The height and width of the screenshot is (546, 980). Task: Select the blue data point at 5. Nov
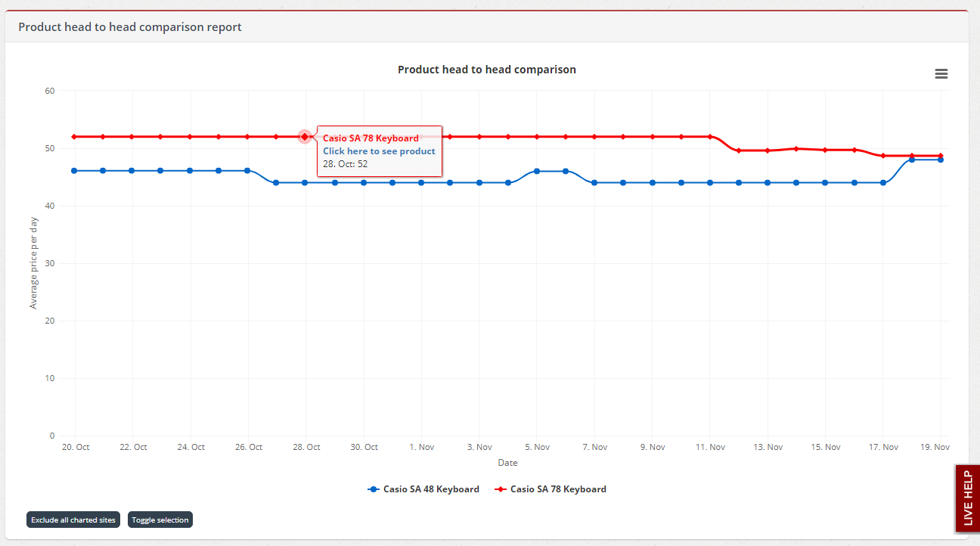(537, 171)
